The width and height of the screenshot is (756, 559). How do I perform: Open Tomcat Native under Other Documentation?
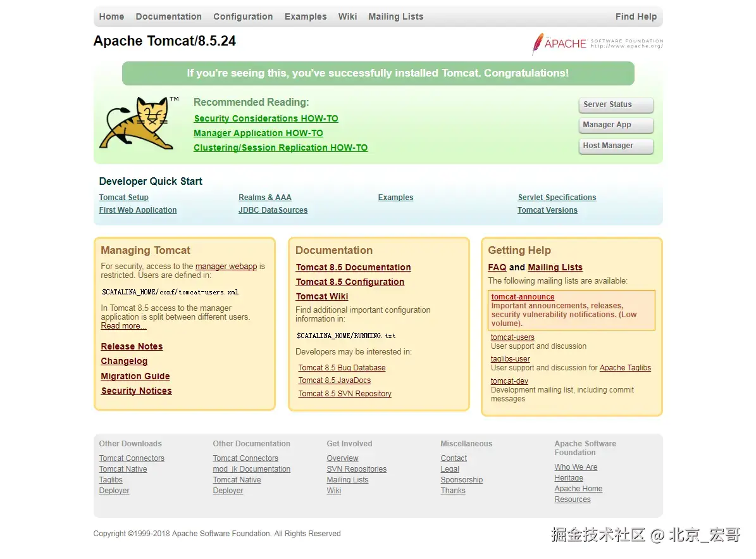pos(237,480)
